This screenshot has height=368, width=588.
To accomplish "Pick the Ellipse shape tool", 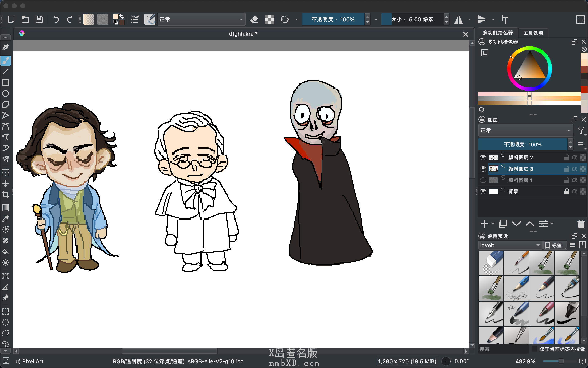I will (x=6, y=93).
